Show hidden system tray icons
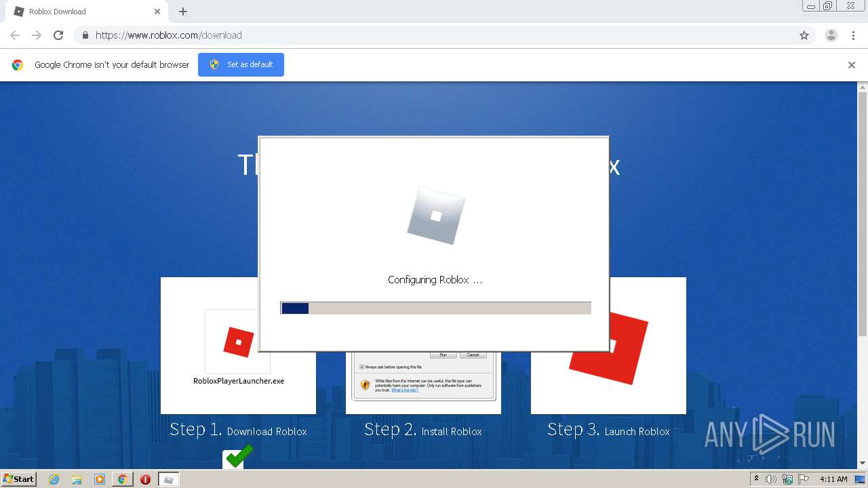The height and width of the screenshot is (488, 868). [757, 479]
